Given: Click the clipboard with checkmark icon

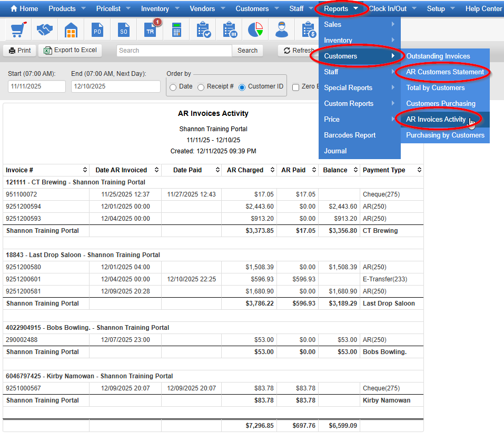Looking at the screenshot, I should pos(203,30).
